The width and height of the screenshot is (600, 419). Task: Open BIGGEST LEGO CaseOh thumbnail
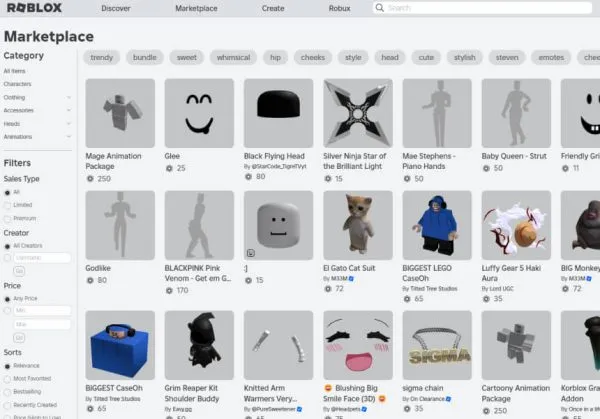(437, 225)
